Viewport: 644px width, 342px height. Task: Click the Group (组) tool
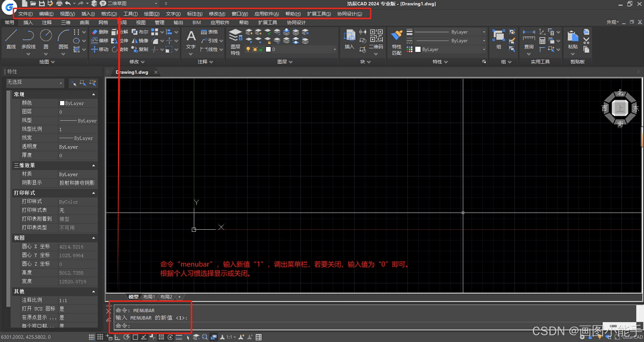pos(499,39)
